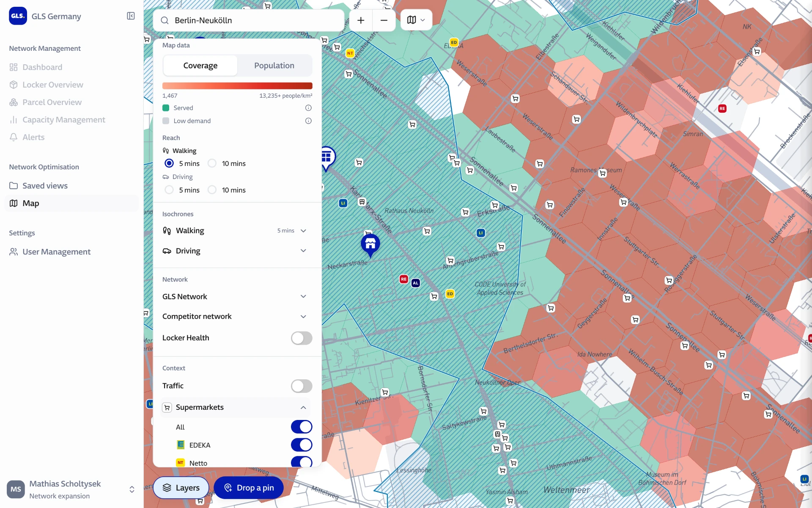This screenshot has width=812, height=508.
Task: Expand Driving isochrones dropdown
Action: tap(303, 251)
